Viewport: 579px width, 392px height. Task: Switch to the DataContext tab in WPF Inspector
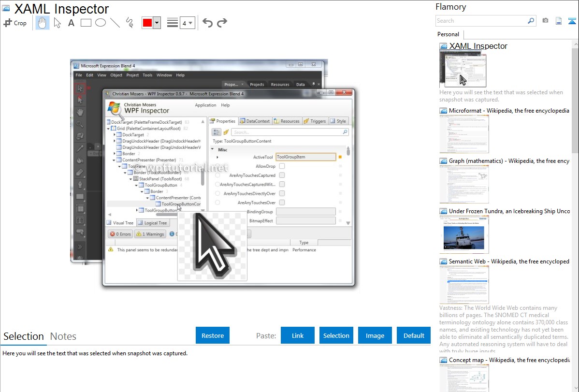pyautogui.click(x=255, y=121)
